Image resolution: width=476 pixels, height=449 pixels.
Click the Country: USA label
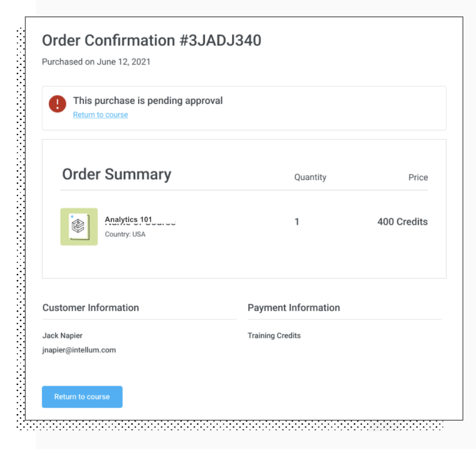point(125,234)
